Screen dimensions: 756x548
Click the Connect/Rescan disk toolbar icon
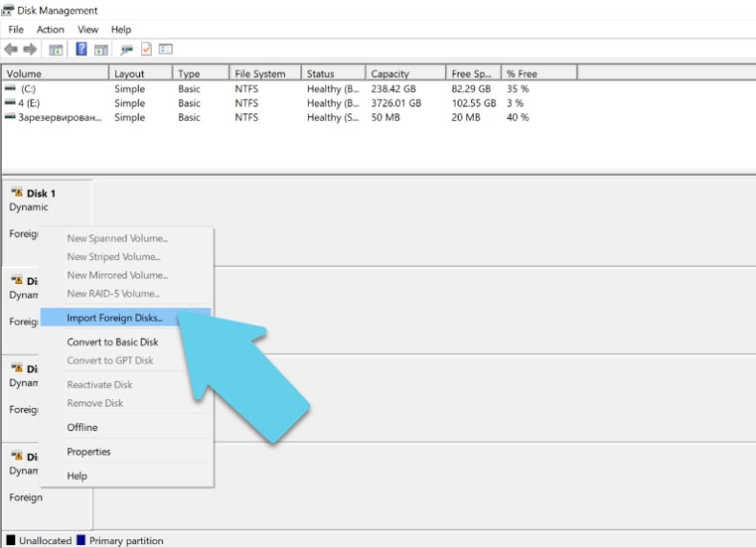coord(127,50)
